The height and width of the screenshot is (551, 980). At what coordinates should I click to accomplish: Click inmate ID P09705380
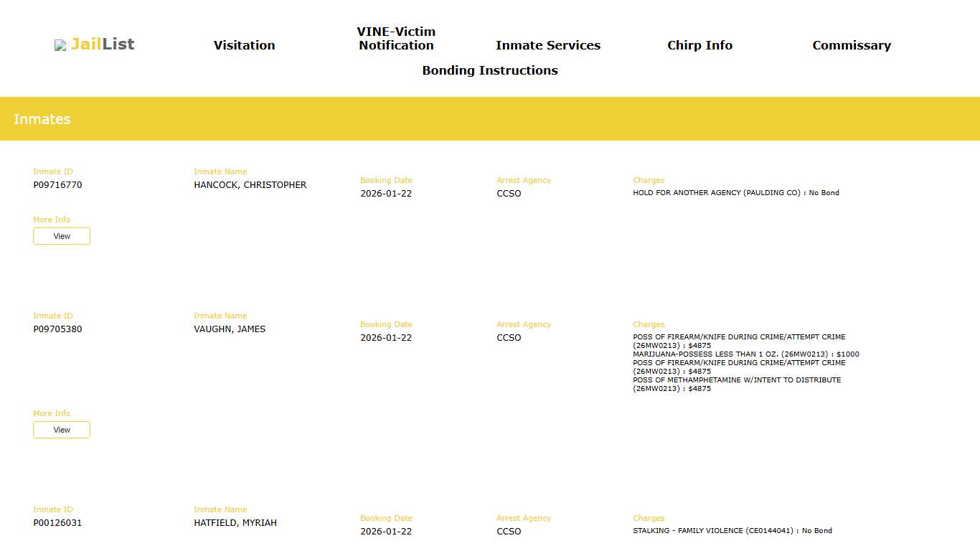pyautogui.click(x=57, y=329)
